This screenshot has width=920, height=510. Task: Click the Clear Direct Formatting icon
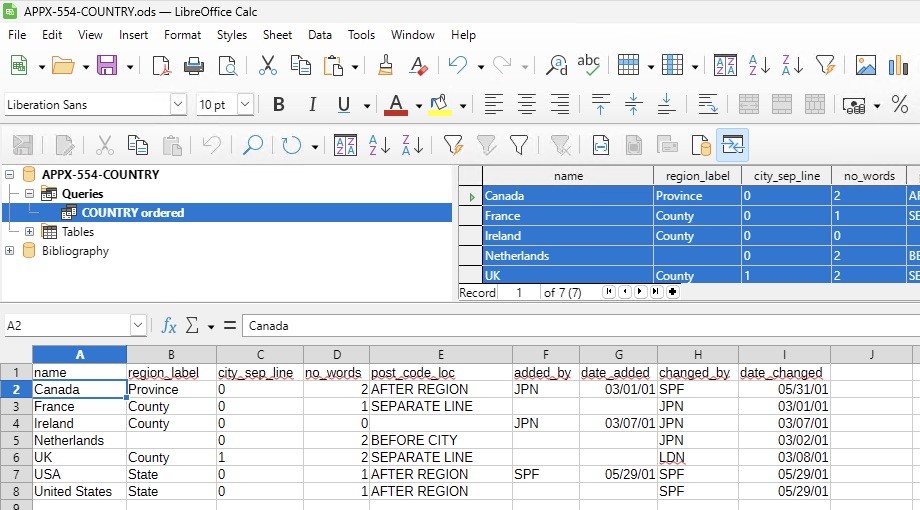[419, 65]
